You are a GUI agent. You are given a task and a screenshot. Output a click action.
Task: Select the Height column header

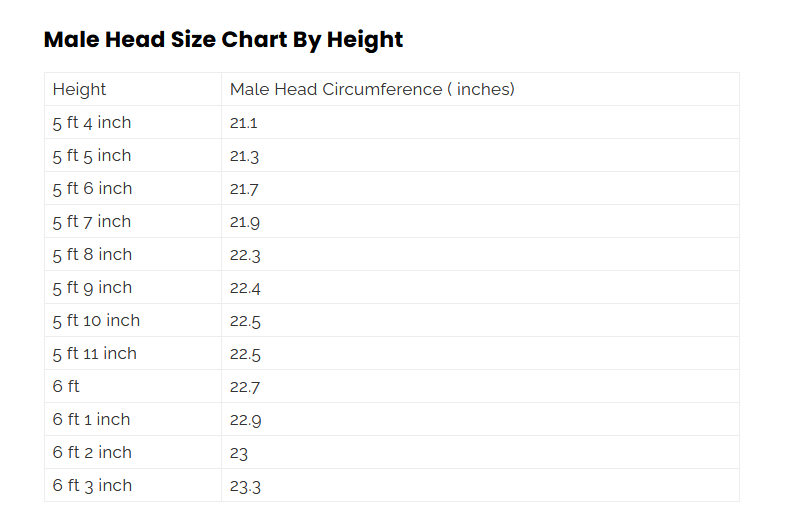point(79,89)
